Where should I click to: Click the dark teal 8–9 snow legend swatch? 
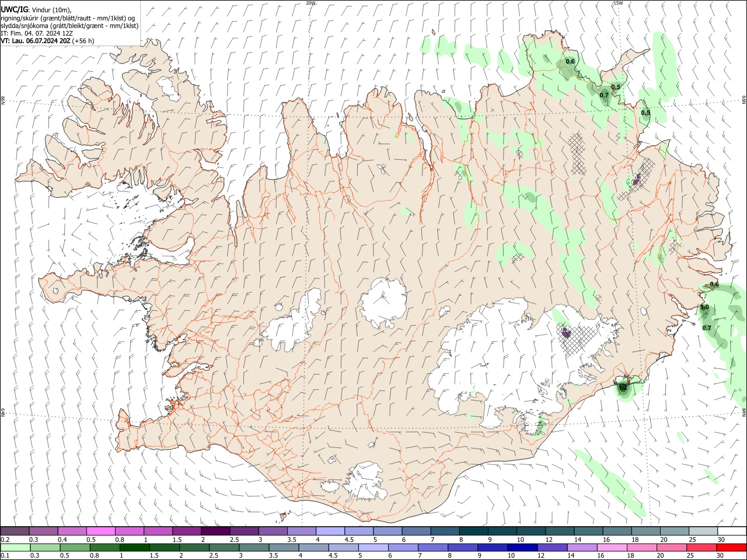click(474, 531)
